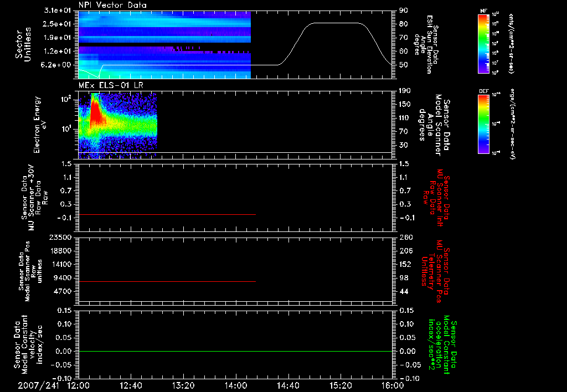The width and height of the screenshot is (567, 392).
Task: Click the 13:20 time axis label
Action: 183,386
